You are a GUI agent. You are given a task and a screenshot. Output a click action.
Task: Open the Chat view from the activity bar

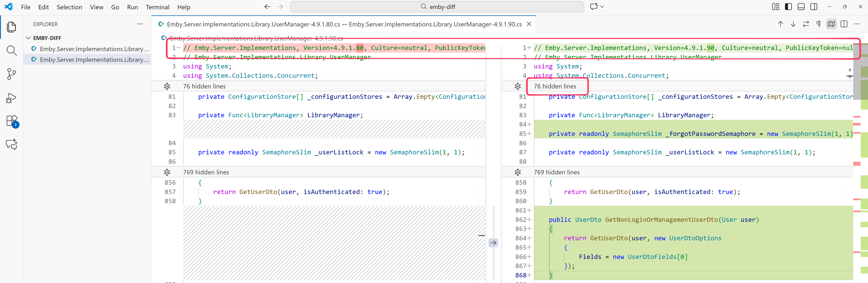(12, 144)
